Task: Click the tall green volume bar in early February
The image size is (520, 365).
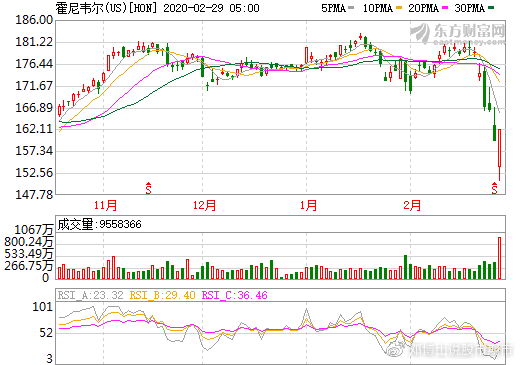Action: (406, 267)
